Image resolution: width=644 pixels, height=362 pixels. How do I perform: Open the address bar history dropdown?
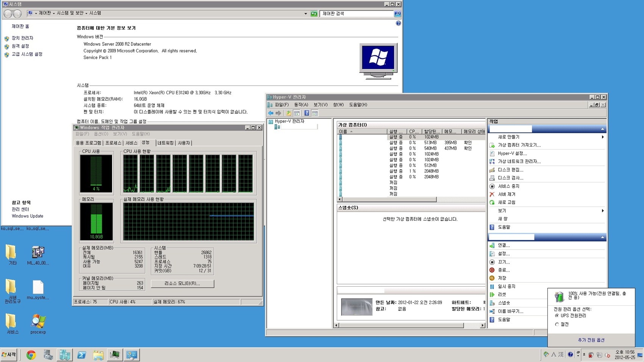[x=306, y=14]
